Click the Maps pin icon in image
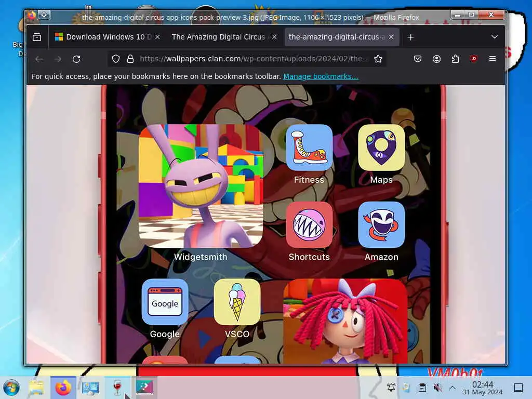This screenshot has height=399, width=532. click(381, 148)
